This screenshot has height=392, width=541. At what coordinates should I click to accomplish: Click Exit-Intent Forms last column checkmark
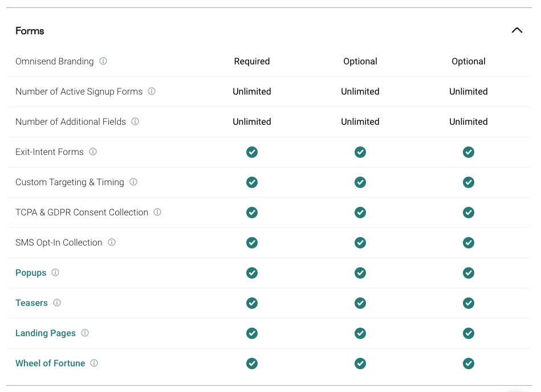click(469, 152)
